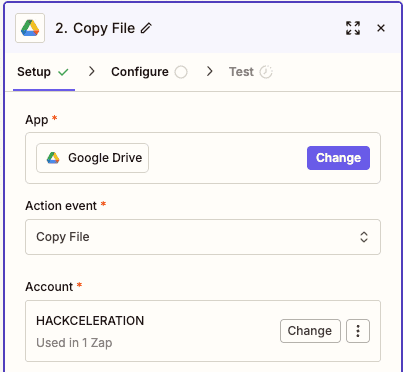Click the 'Action event' label
403x372 pixels.
pos(61,206)
